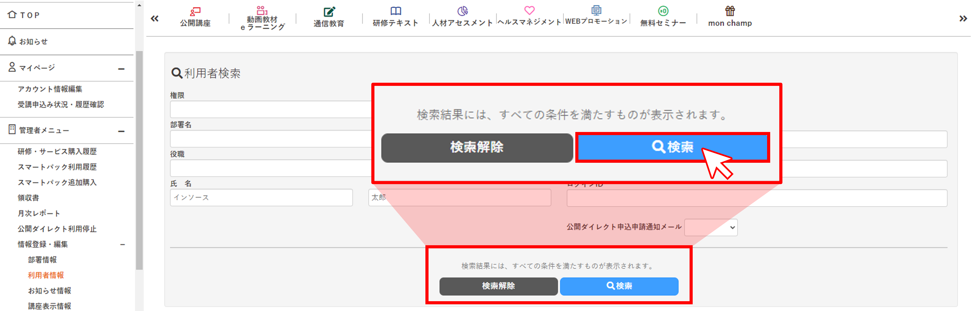Open the 動画教材 eラーニング icon

tap(262, 10)
